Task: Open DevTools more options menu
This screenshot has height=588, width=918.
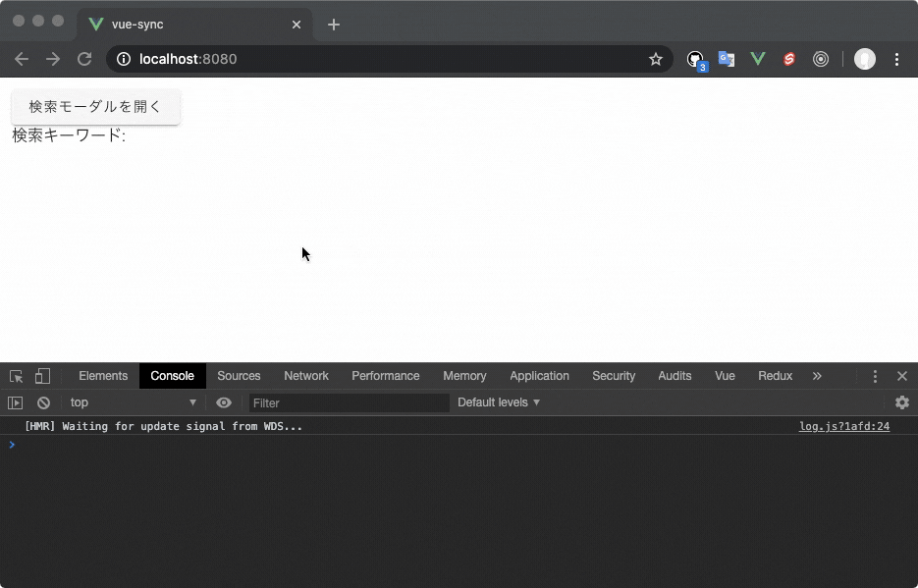Action: coord(875,376)
